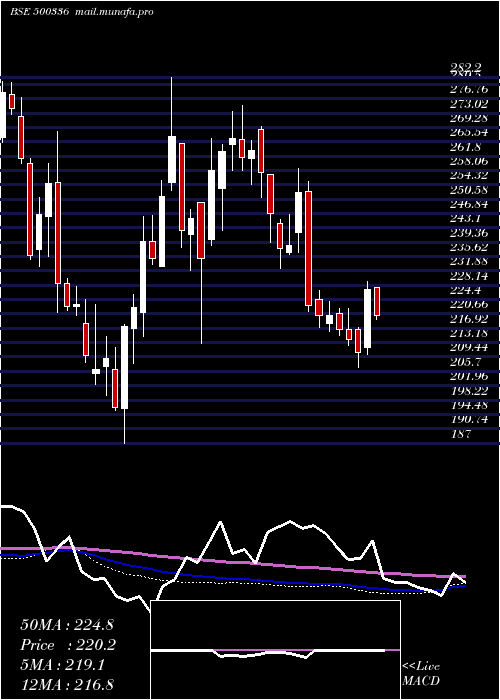Click the tall white candle with the highest wick
The image size is (500, 700).
[171, 134]
